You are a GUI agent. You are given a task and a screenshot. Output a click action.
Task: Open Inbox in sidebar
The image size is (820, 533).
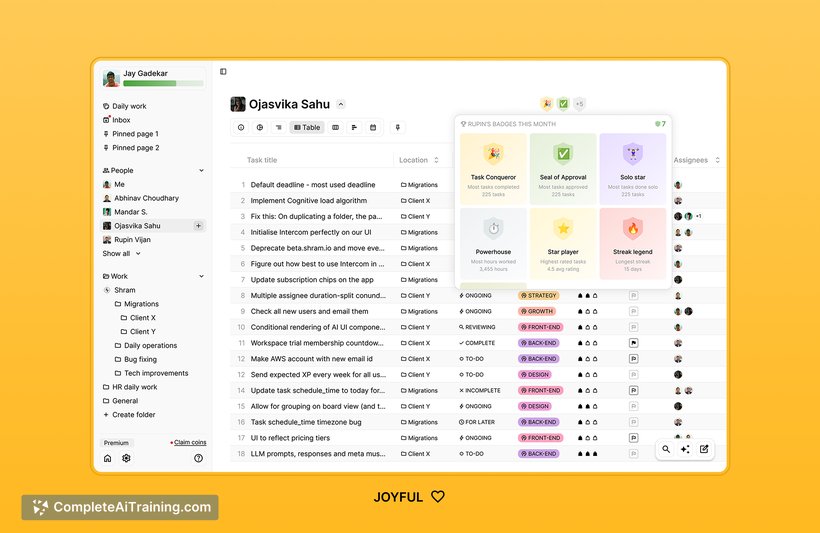117,120
